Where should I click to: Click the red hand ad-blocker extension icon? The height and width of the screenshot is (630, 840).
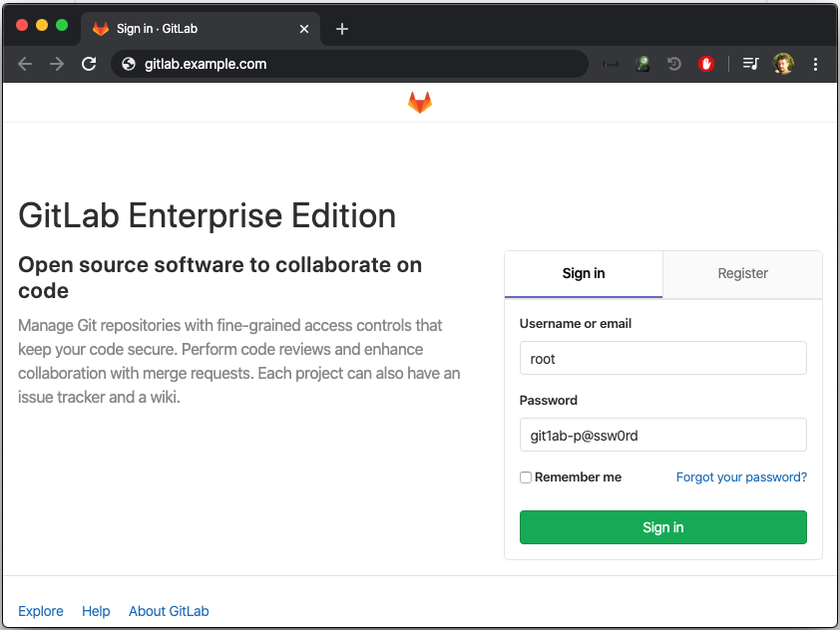point(706,64)
